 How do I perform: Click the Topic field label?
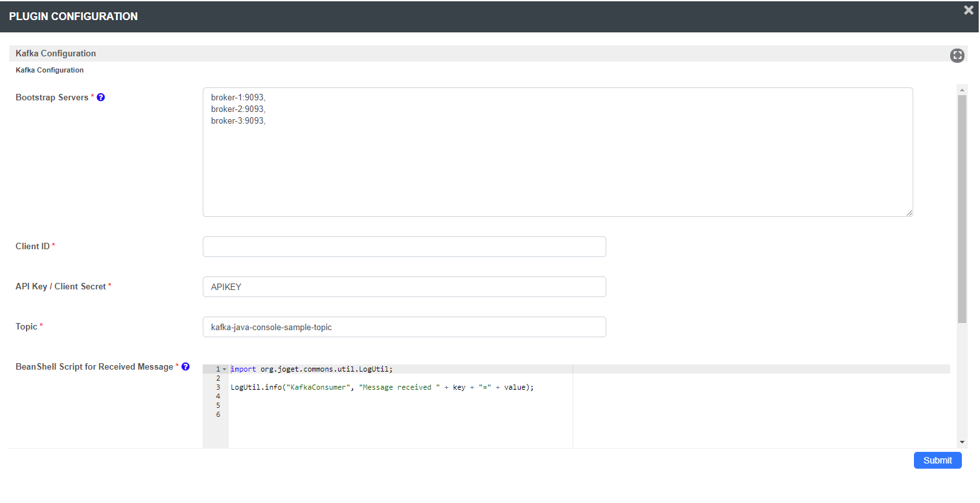(x=27, y=327)
